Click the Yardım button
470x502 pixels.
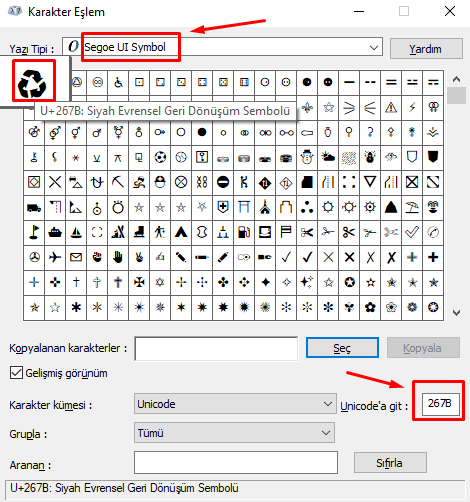426,49
